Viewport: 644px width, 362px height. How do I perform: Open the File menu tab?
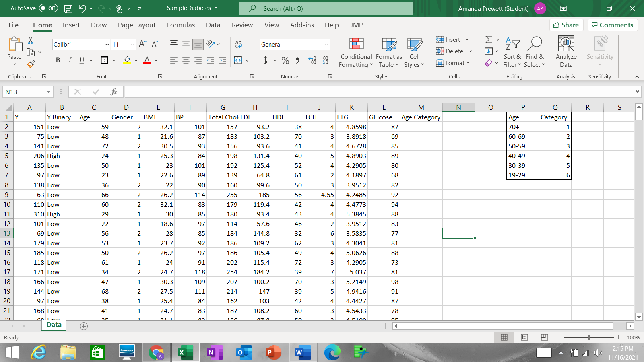pos(13,25)
